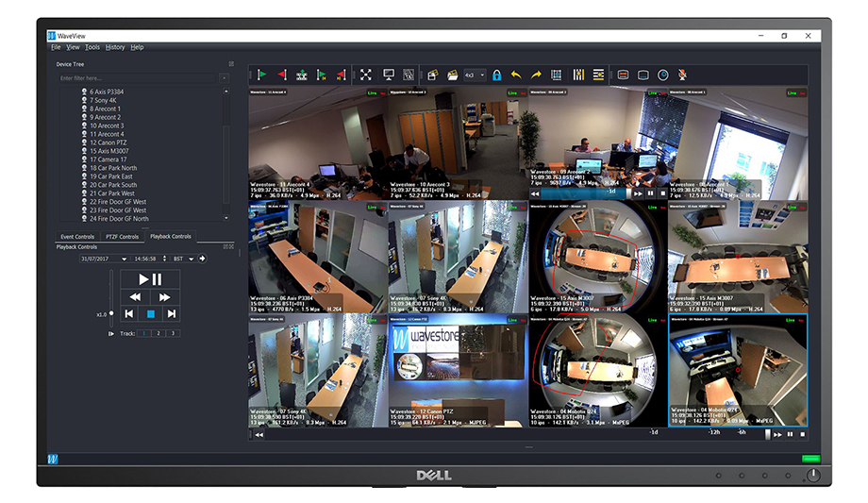Click the yellow undo arrow
Image resolution: width=868 pixels, height=503 pixels.
(x=516, y=75)
